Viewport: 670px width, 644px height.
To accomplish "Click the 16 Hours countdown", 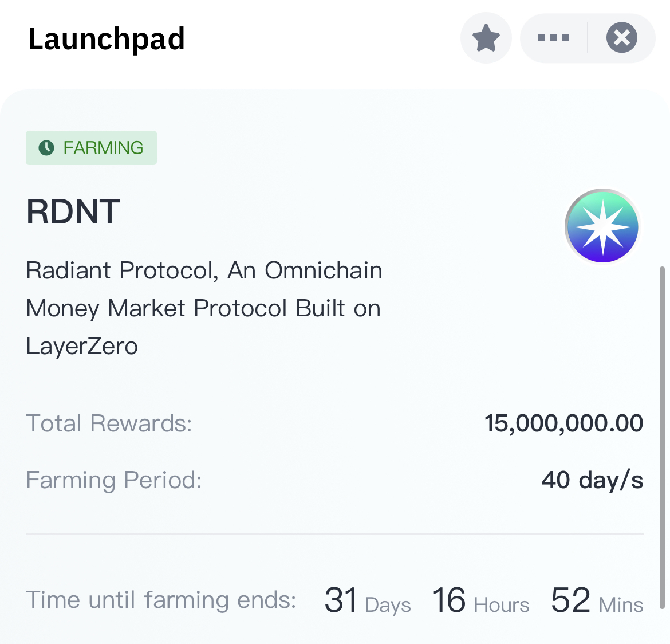I will pyautogui.click(x=480, y=601).
